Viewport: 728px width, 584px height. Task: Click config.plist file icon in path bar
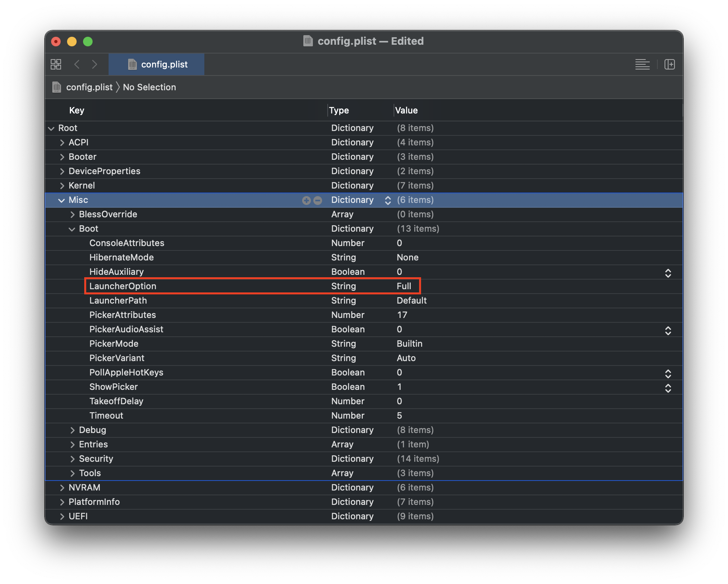pos(57,87)
